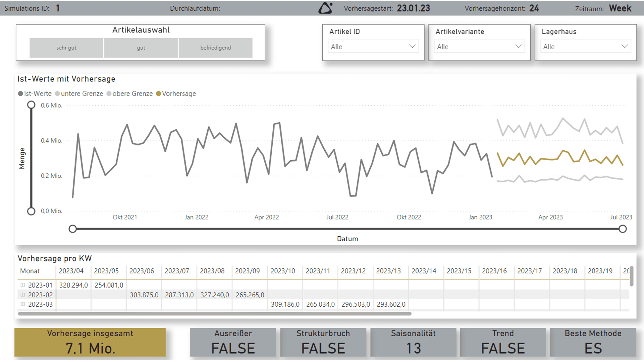644x362 pixels.
Task: Click the horizontal scrollbar of forecast table
Action: (215, 314)
